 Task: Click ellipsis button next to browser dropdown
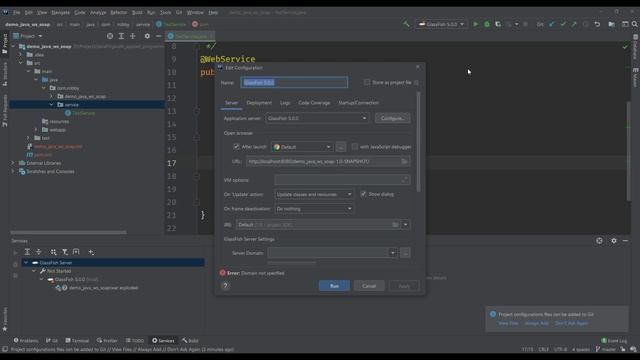pyautogui.click(x=341, y=147)
